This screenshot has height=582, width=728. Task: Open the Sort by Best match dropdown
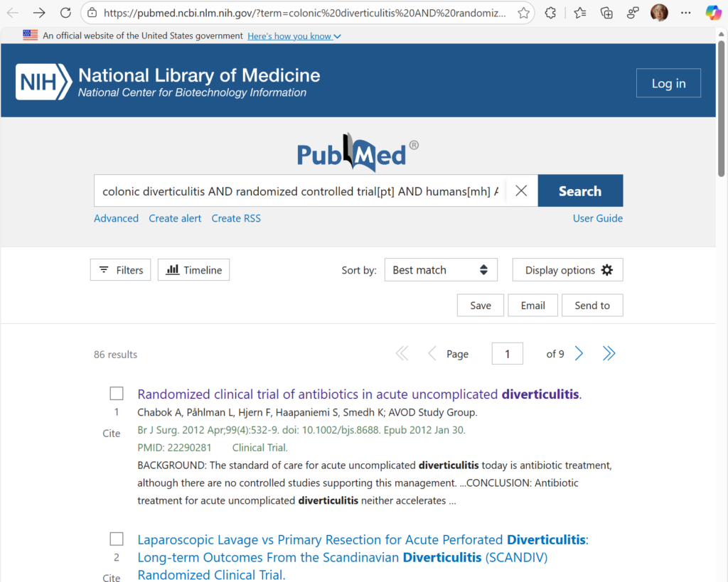coord(440,270)
